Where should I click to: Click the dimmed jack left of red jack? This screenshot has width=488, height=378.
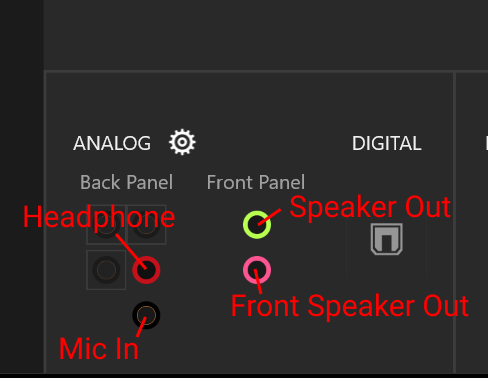pos(106,270)
